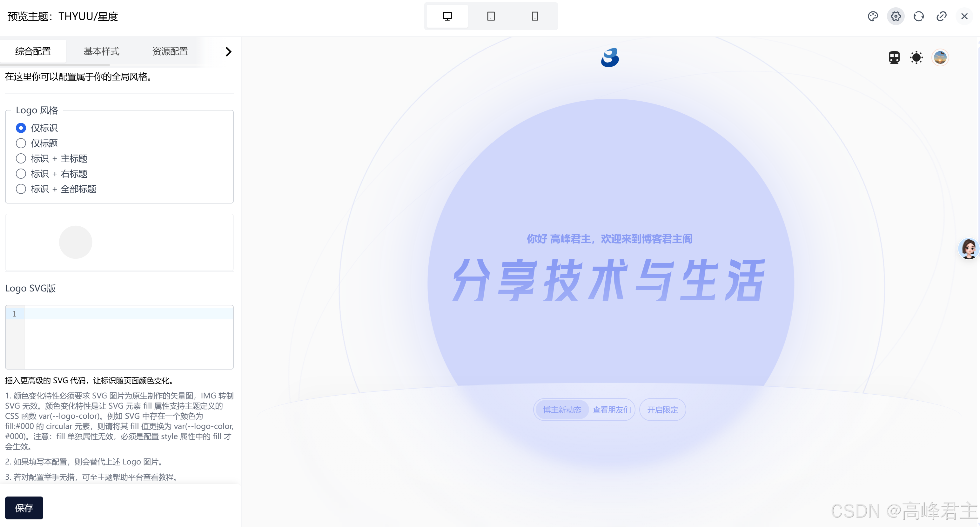Click the train icon in the preview header
Viewport: 980px width, 527px height.
click(894, 58)
